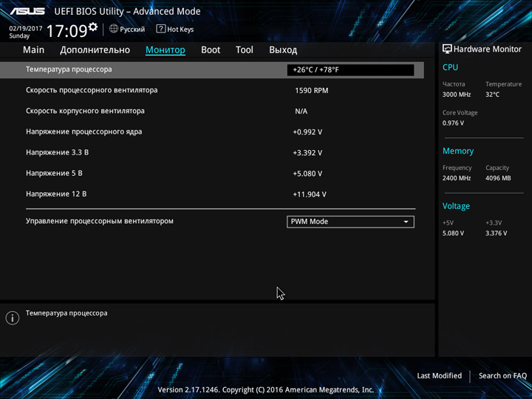Click the Version 2.17.1246 copyright text
532x399 pixels.
(266, 389)
